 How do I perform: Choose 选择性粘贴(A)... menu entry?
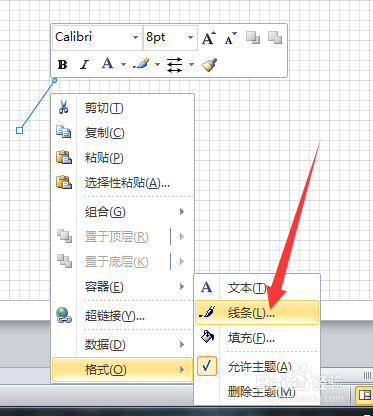pos(122,183)
